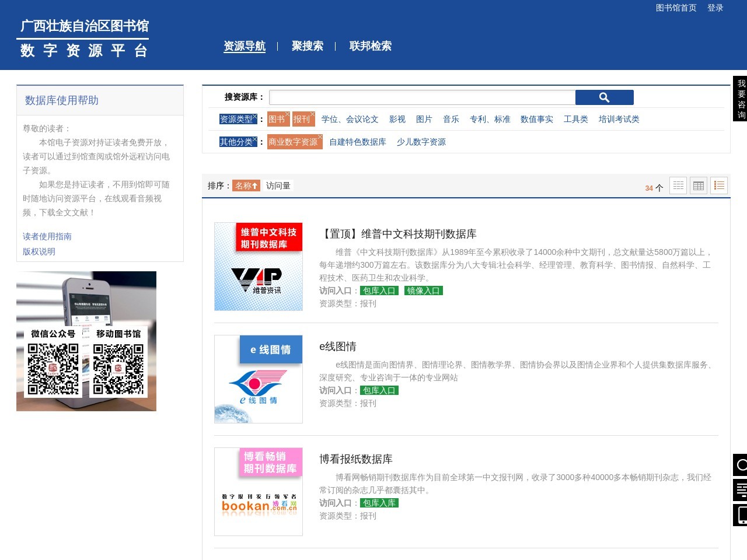Open the 读者使用指南 link
Image resolution: width=747 pixels, height=560 pixels.
[x=47, y=236]
